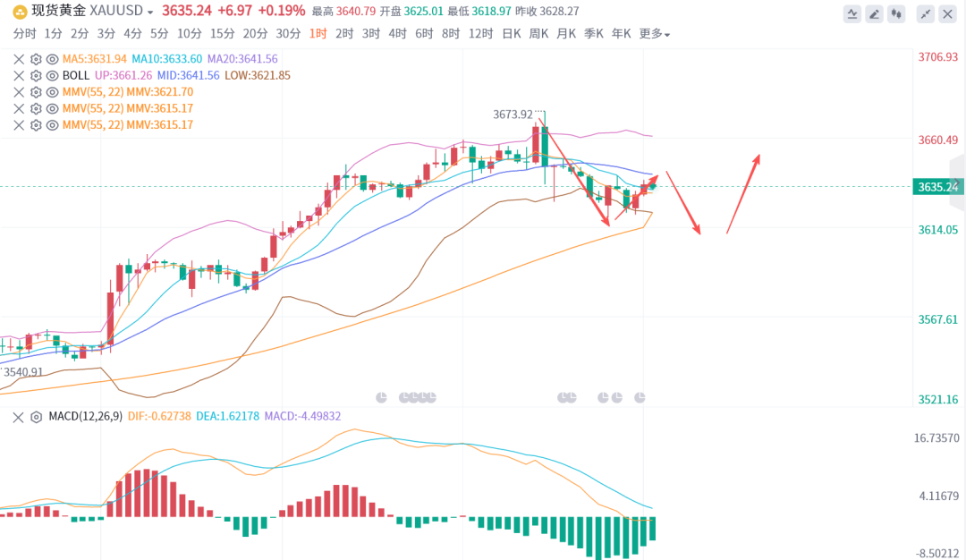Click the last clock event marker on chart
The image size is (966, 560).
click(x=640, y=396)
